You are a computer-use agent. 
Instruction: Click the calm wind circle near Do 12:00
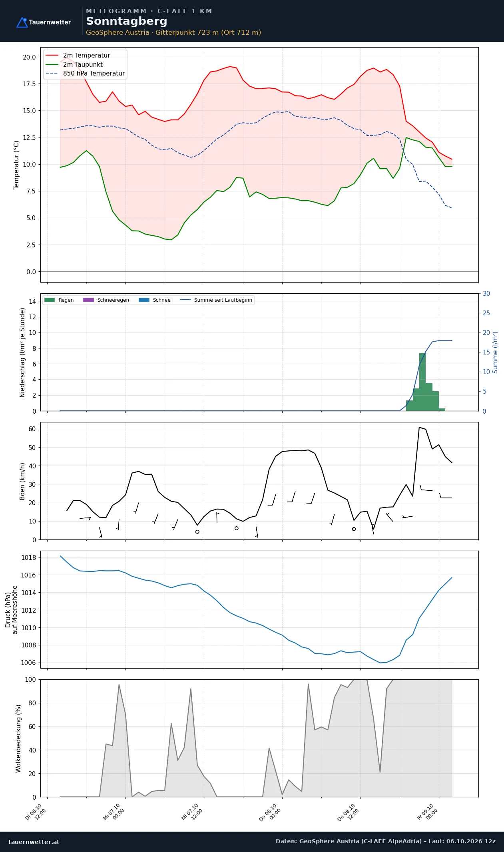click(x=354, y=529)
